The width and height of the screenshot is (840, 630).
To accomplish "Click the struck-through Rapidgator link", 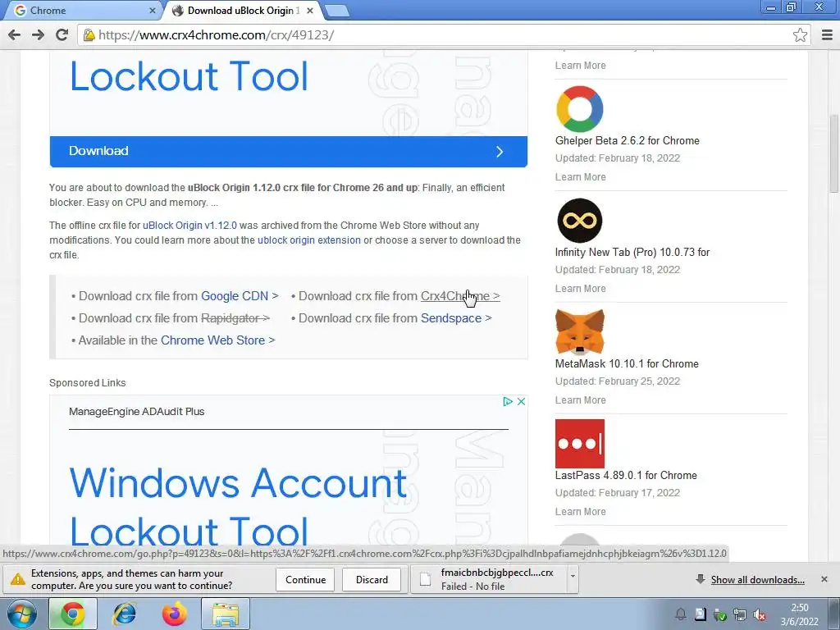I will tap(235, 318).
